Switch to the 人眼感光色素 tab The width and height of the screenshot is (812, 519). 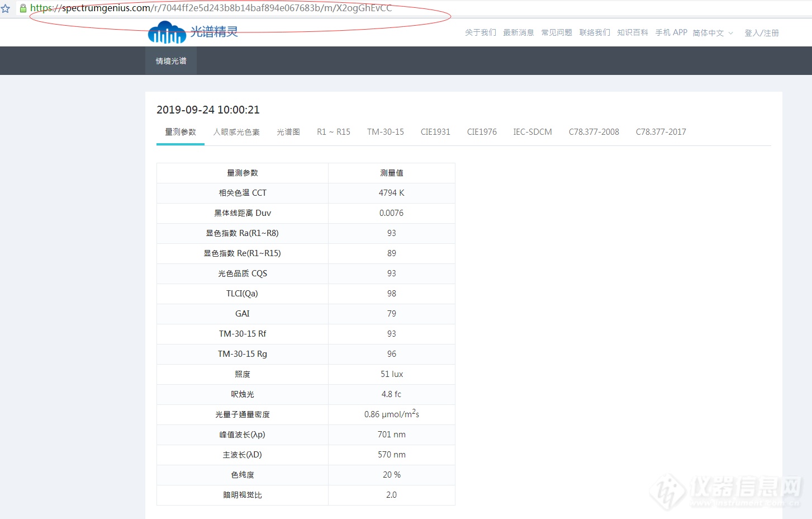point(236,132)
